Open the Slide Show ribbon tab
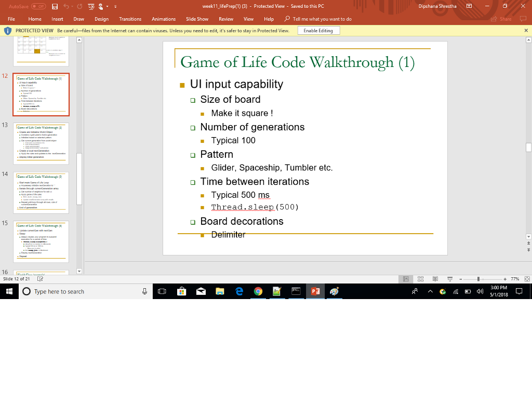Image resolution: width=532 pixels, height=419 pixels. point(197,19)
